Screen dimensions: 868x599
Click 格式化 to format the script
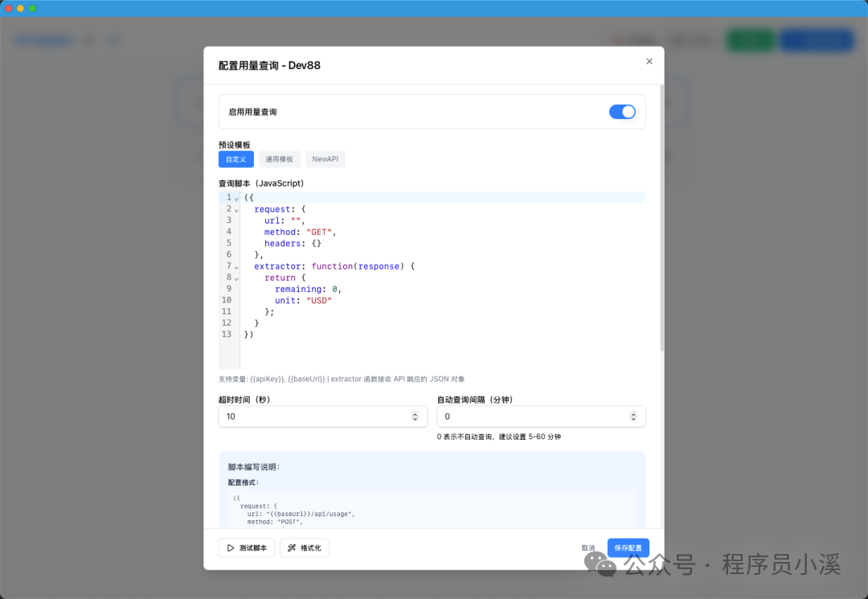305,548
